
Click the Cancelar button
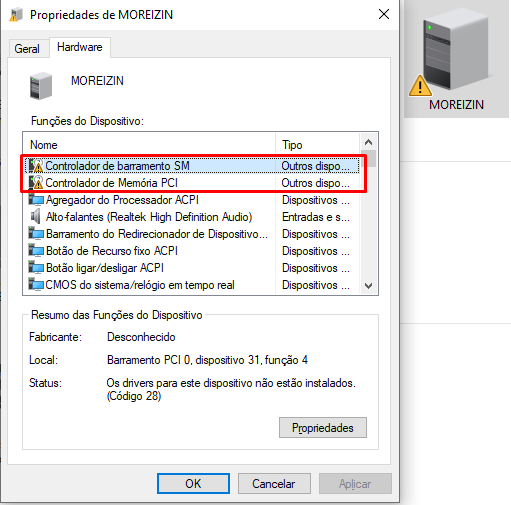(274, 483)
